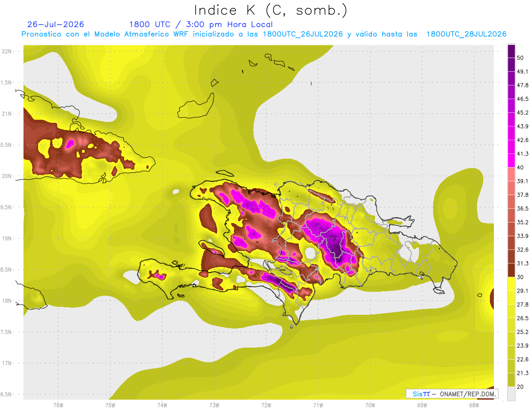Click the legend value "40"
The height and width of the screenshot is (411, 532).
(x=520, y=167)
